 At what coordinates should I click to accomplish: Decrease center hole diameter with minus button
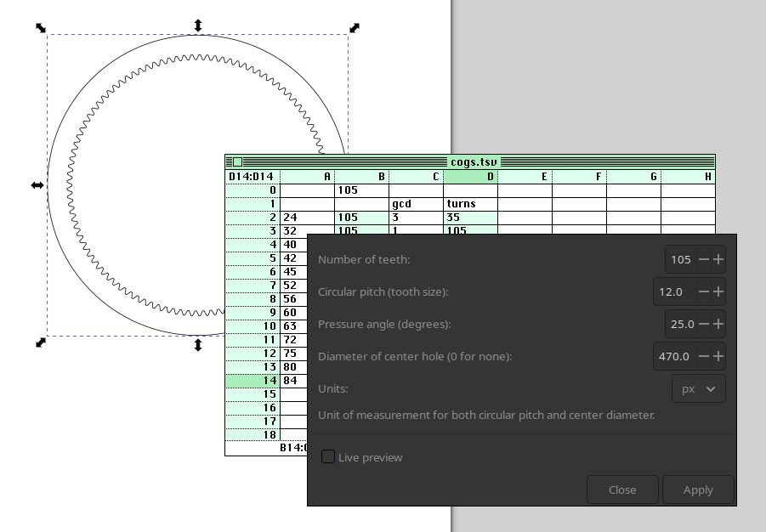[x=703, y=357]
